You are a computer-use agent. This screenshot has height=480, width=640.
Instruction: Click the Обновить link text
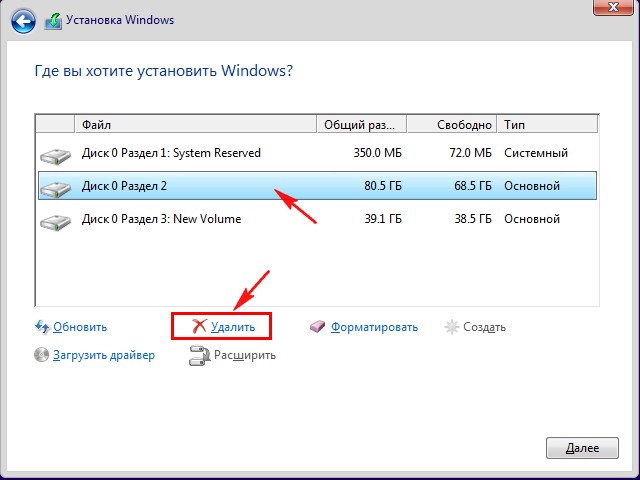(80, 327)
